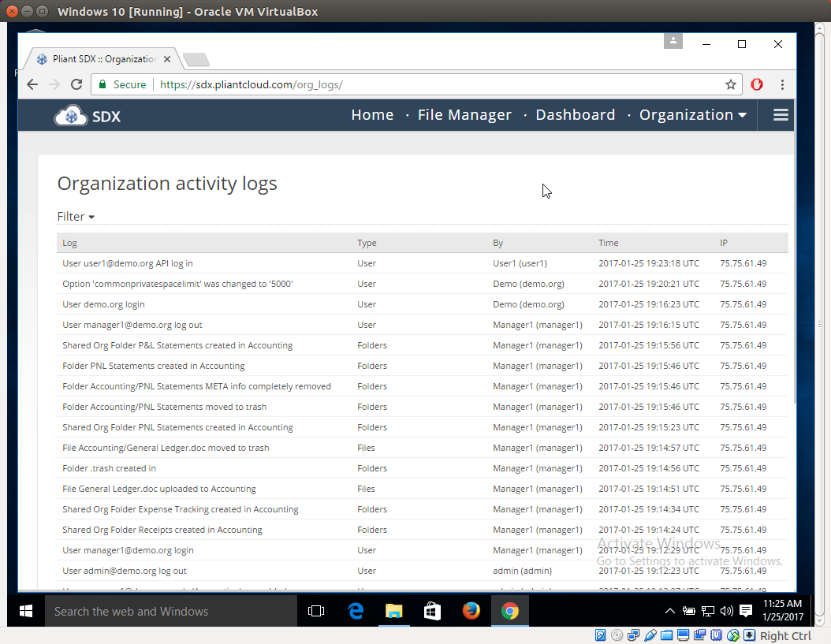This screenshot has width=831, height=644.
Task: Open the Dashboard page
Action: point(576,115)
